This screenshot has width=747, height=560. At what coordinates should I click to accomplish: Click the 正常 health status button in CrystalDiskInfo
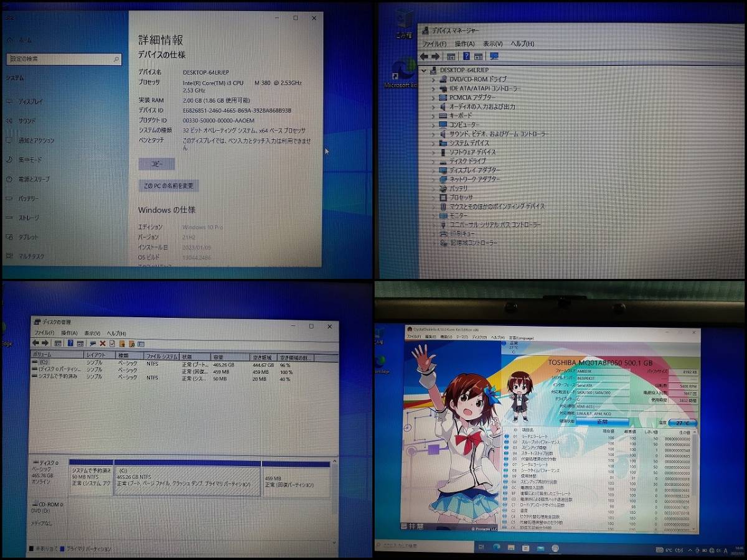(602, 422)
